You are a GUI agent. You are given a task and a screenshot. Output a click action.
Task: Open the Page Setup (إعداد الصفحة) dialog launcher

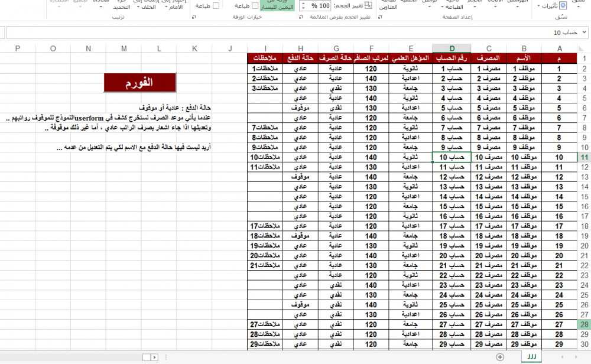[x=380, y=17]
